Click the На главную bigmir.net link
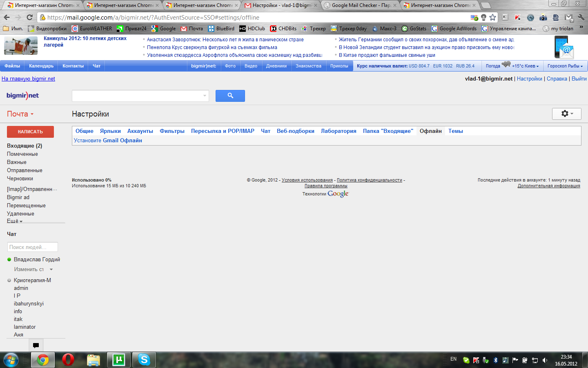588x368 pixels. pos(28,79)
